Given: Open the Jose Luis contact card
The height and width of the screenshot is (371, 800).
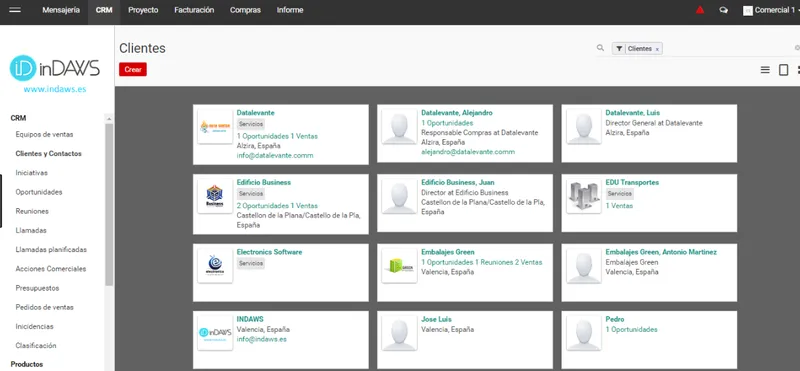Looking at the screenshot, I should click(436, 319).
